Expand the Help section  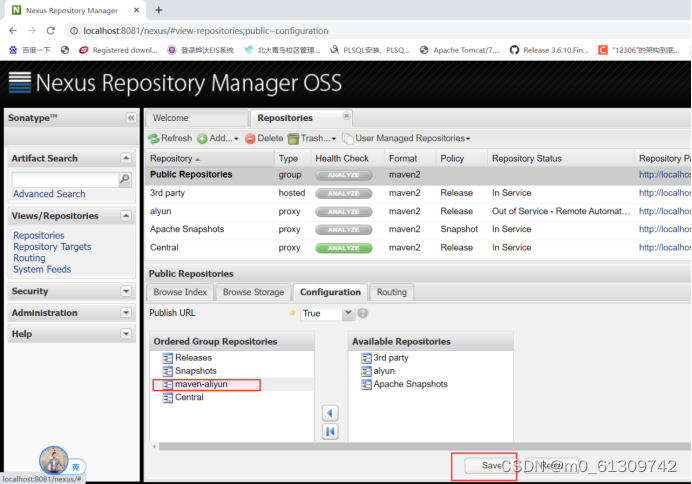126,334
